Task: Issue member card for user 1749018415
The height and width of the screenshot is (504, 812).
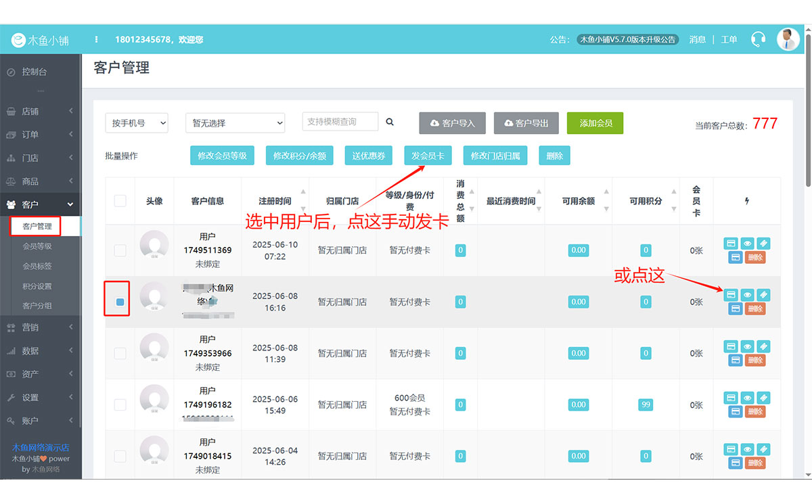Action: click(731, 449)
